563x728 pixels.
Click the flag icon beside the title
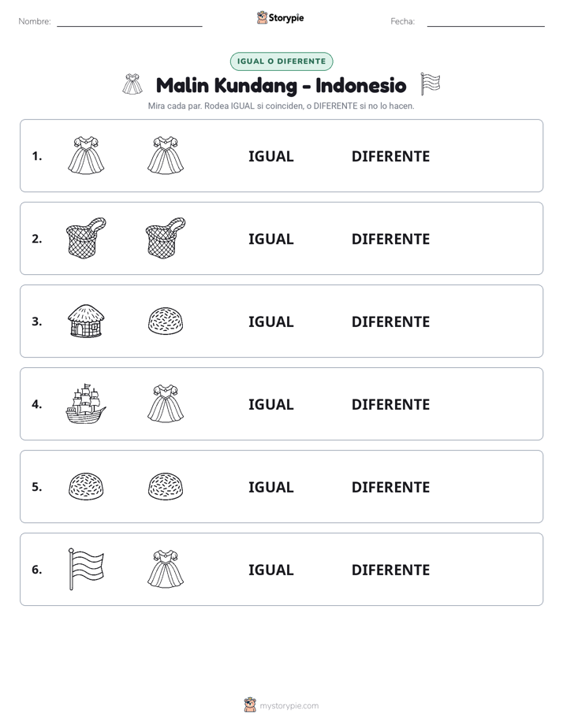click(x=431, y=84)
